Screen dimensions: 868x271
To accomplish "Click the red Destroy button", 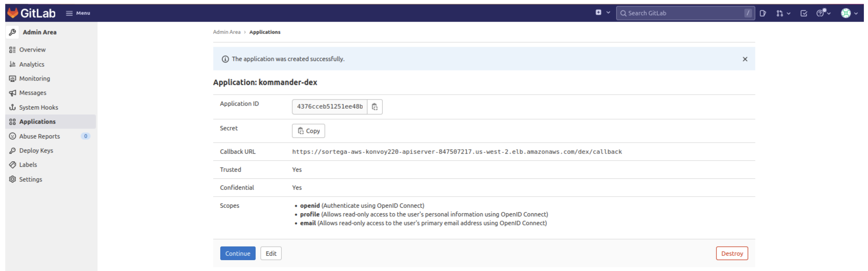I will [x=731, y=253].
